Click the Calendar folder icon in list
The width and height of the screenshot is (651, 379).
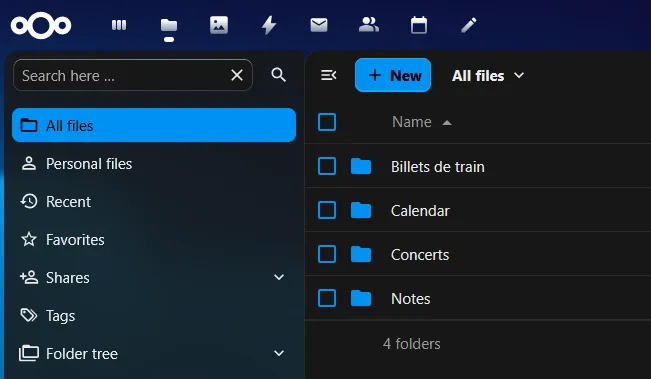point(361,210)
